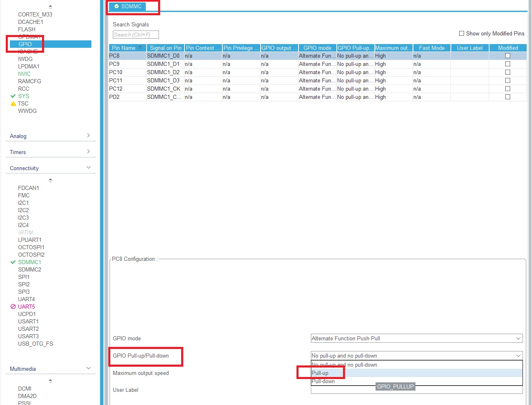Check the Modified box for PD2

pos(508,97)
